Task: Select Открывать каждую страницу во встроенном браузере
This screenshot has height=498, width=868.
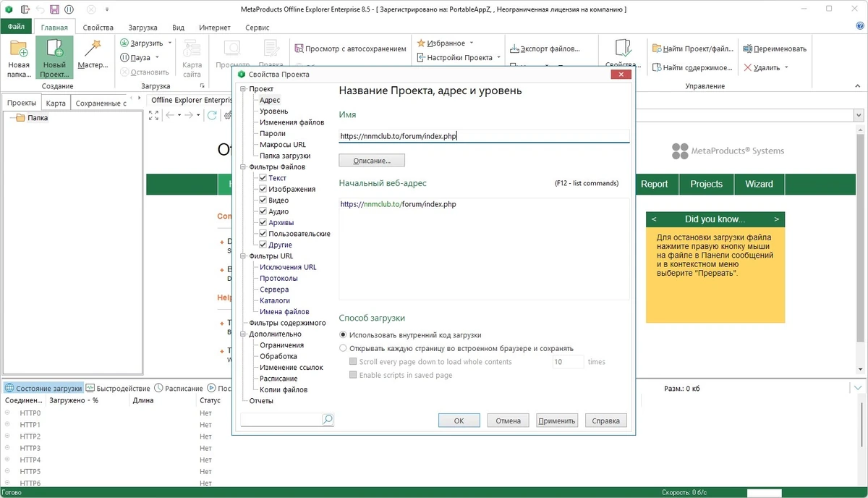Action: pos(343,348)
